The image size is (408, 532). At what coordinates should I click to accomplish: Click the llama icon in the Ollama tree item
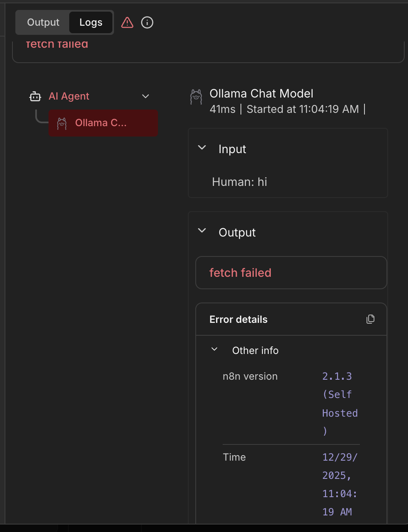tap(62, 123)
